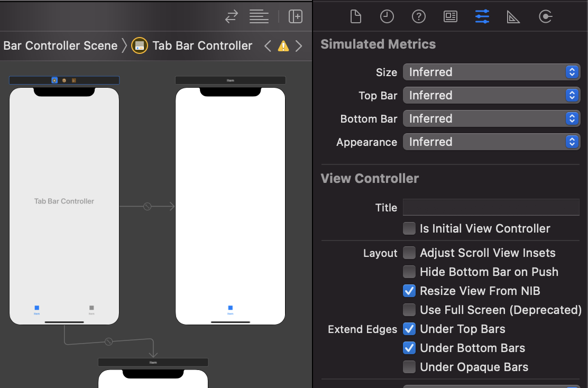588x388 pixels.
Task: Click the Title text field
Action: (x=491, y=207)
